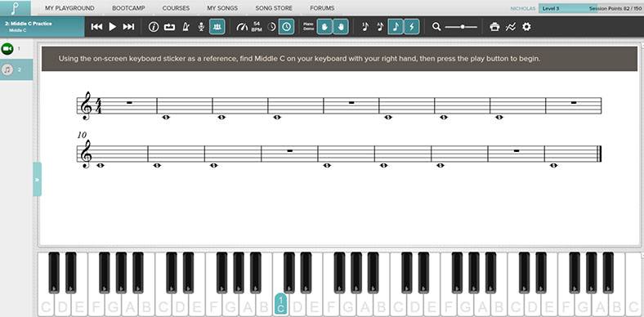Open settings with the gear icon

[x=526, y=27]
